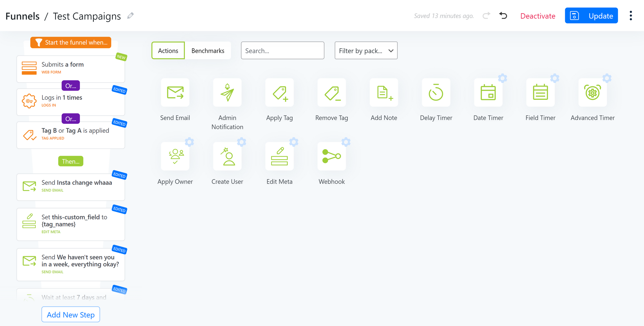Click the NEW badge on Submits a form
The width and height of the screenshot is (644, 326).
121,57
